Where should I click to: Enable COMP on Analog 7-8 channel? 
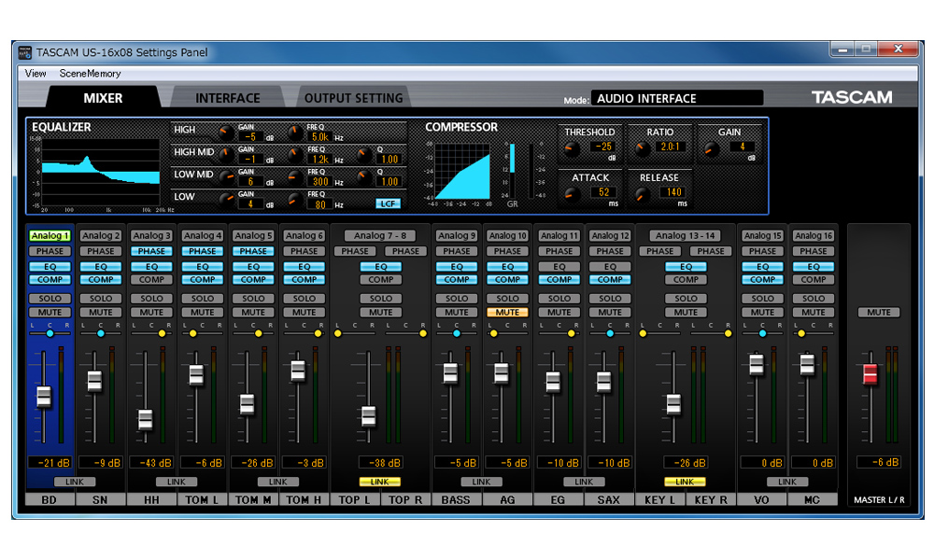tap(381, 280)
